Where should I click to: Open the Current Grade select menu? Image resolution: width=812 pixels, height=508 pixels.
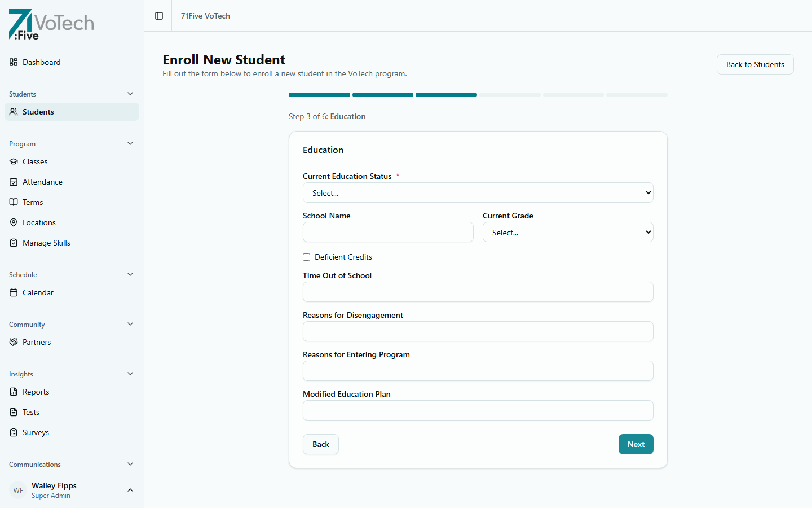pos(567,232)
